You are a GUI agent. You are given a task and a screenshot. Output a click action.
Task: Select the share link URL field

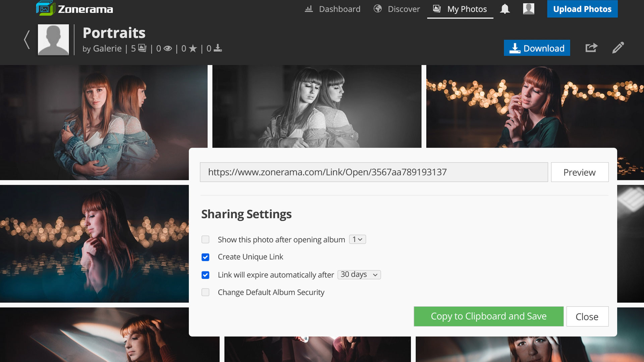374,172
